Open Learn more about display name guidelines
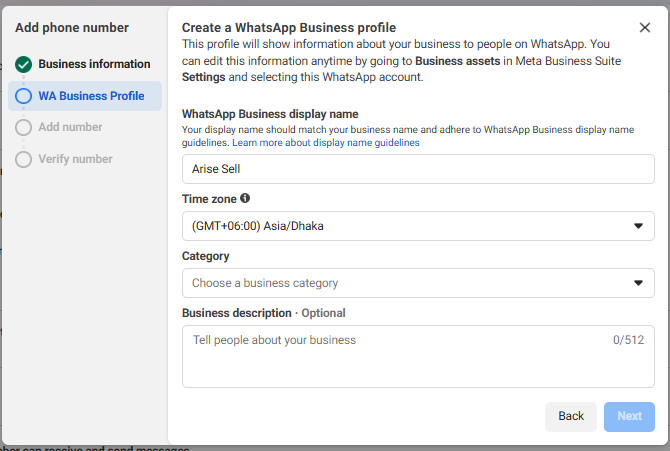The height and width of the screenshot is (451, 670). 326,142
